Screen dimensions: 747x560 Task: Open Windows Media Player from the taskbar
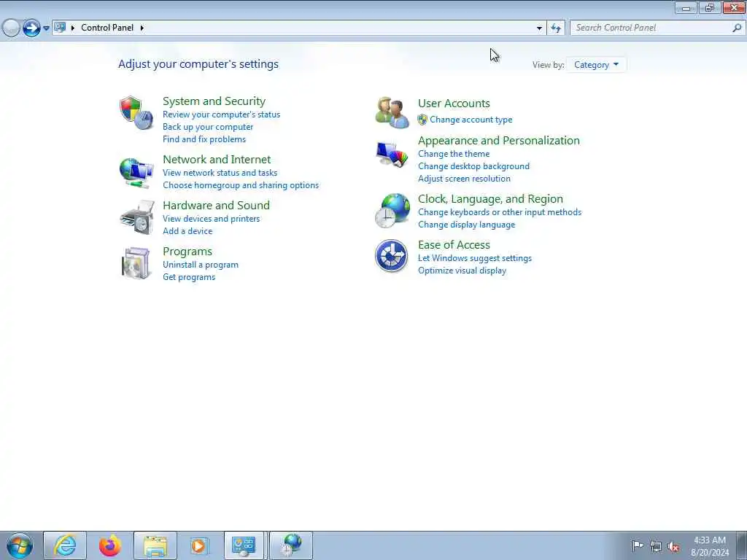click(x=198, y=545)
